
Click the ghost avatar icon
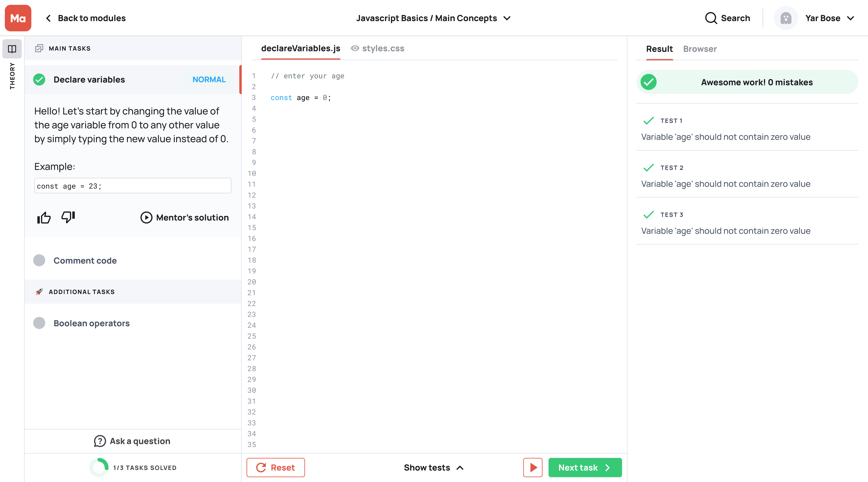[x=785, y=18]
